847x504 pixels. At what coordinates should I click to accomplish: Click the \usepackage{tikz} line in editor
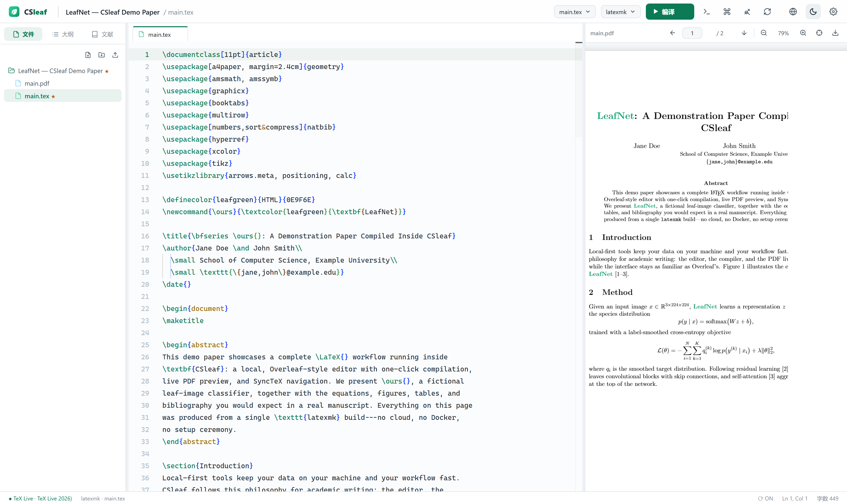(x=197, y=164)
